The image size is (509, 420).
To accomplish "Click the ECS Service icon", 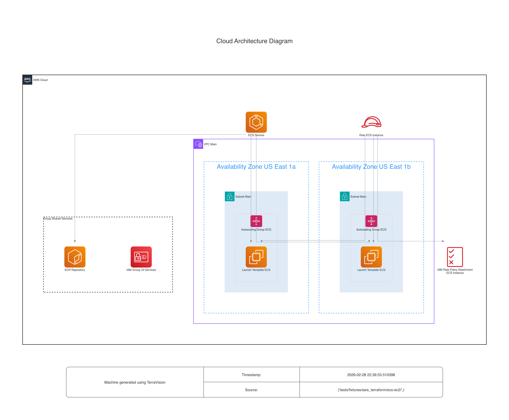I will coord(256,122).
